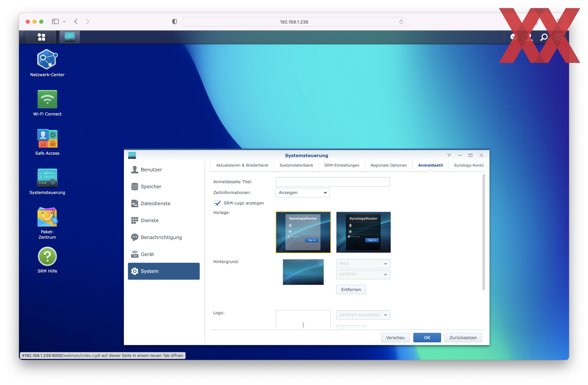The image size is (588, 385).
Task: Maximize the Systemsteuerung window
Action: (x=470, y=155)
